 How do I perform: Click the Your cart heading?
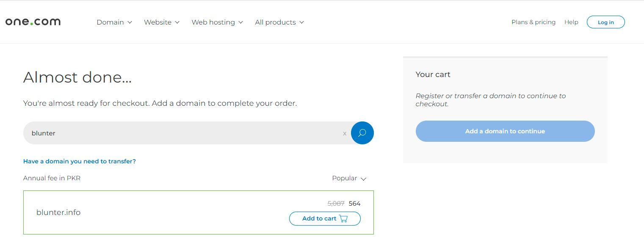coord(433,74)
